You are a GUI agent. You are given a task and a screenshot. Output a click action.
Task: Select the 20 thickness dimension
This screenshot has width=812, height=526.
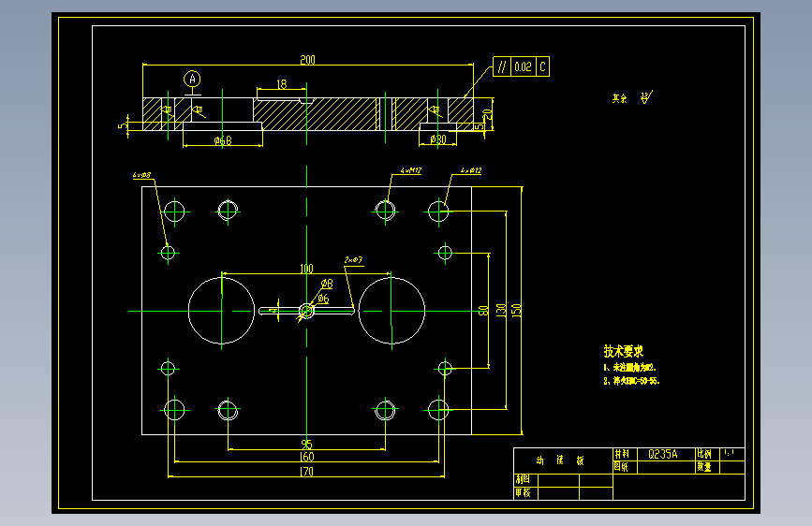[487, 115]
